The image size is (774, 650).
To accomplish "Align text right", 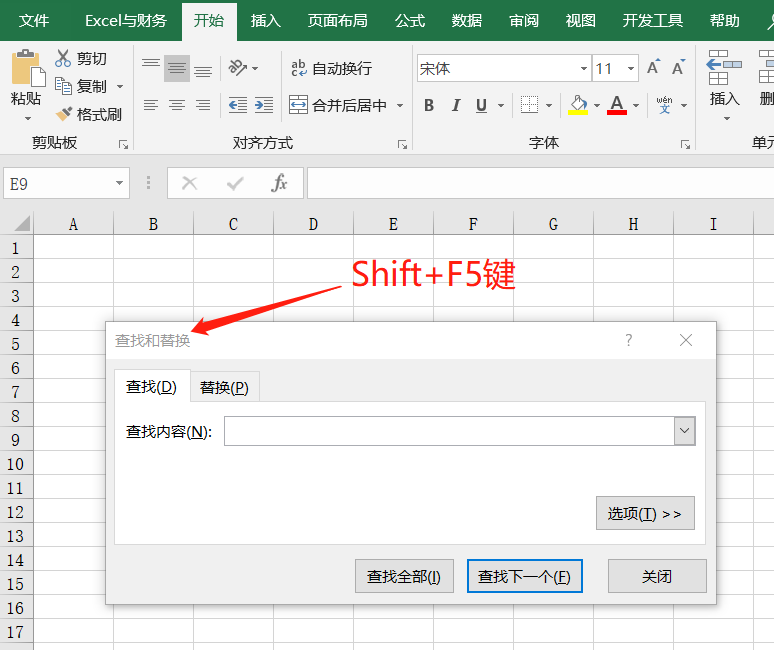I will 203,105.
